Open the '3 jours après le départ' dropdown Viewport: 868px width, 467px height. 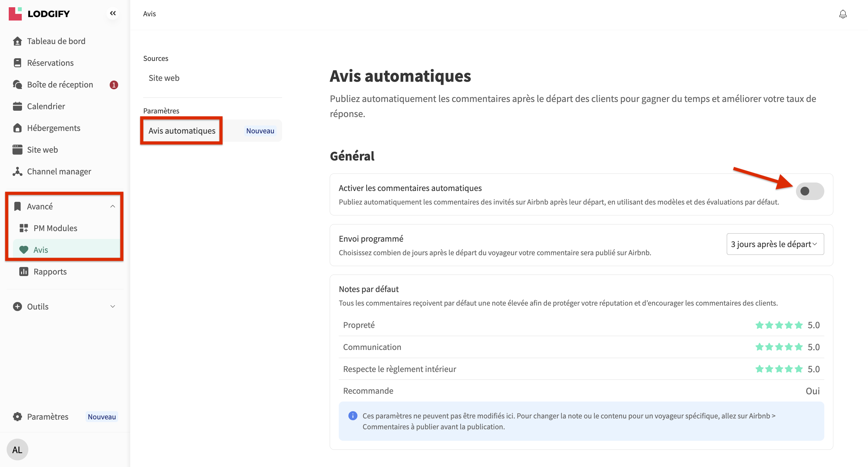point(775,244)
